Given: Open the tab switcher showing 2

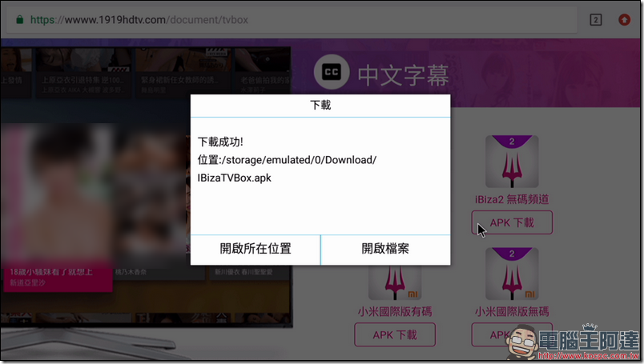Looking at the screenshot, I should pos(595,19).
